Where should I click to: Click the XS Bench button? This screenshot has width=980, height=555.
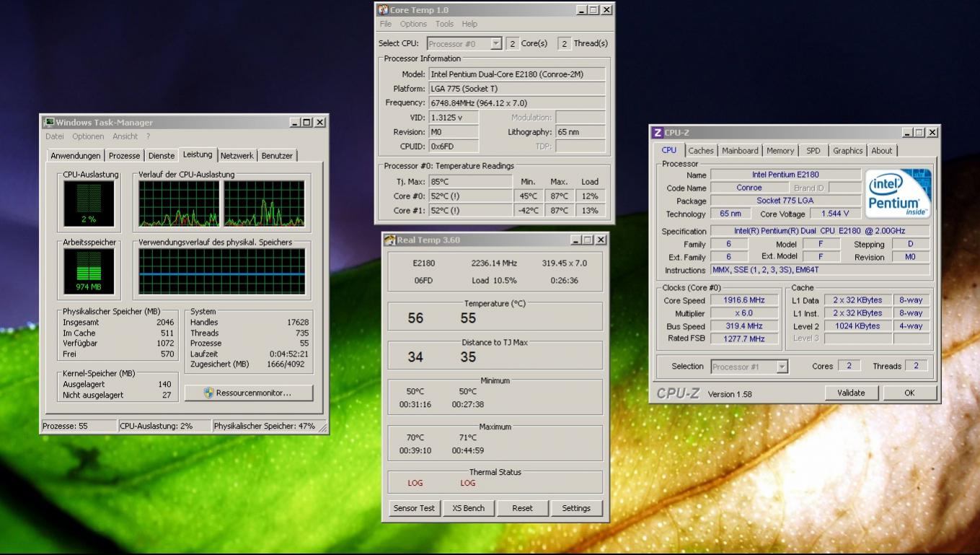pos(468,508)
